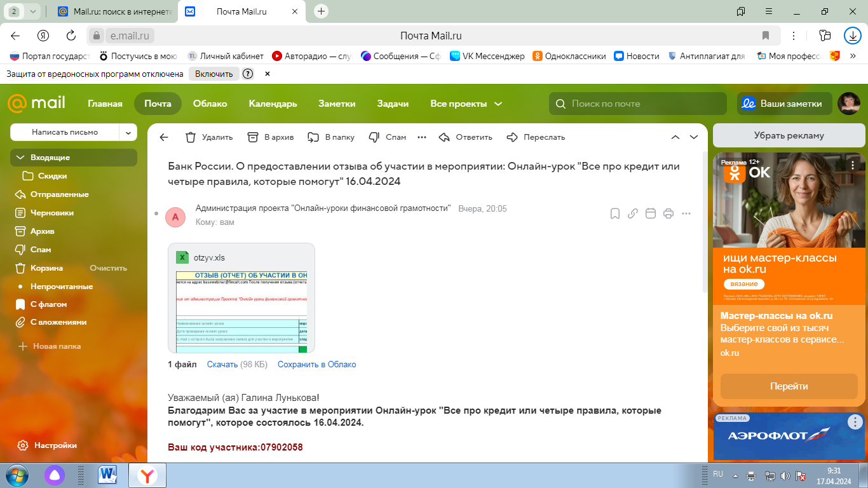Open protection help question icon

[248, 74]
